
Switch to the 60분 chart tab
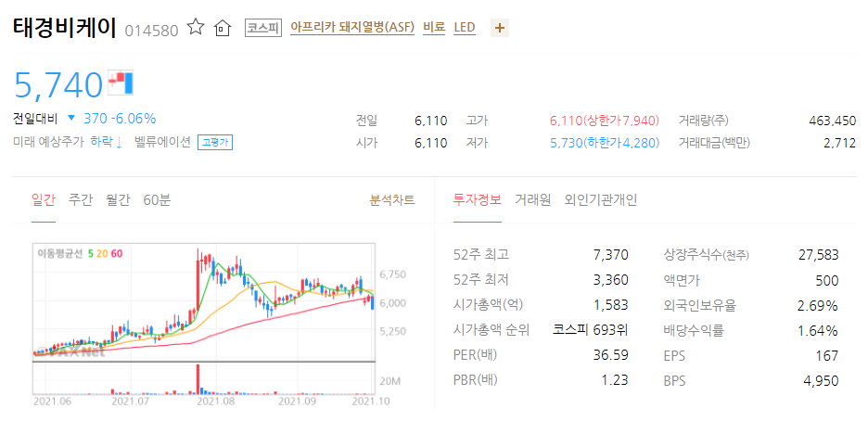(157, 199)
